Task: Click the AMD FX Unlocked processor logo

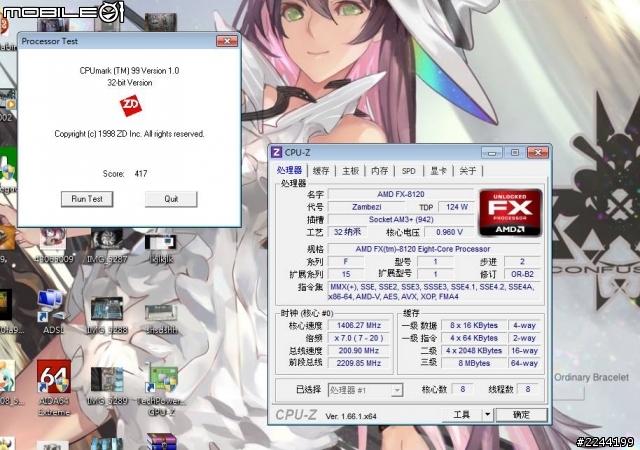Action: (510, 212)
